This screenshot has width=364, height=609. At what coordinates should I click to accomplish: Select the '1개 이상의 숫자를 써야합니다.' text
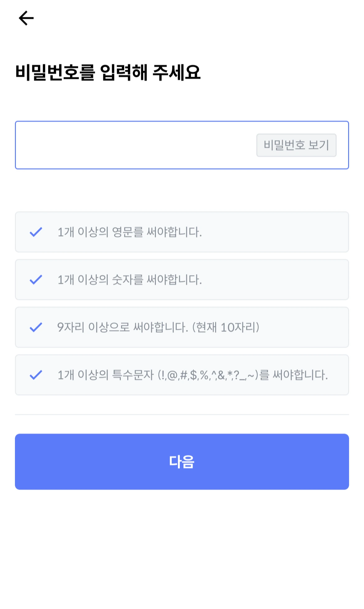[x=129, y=280]
